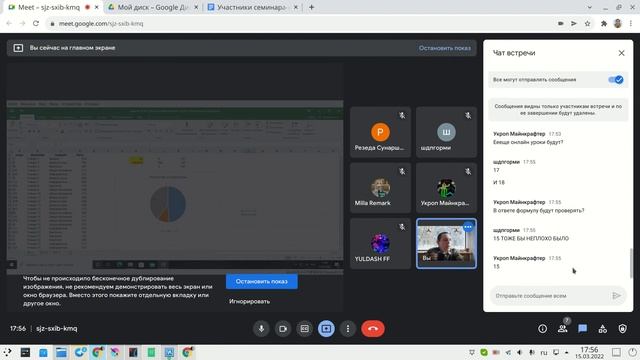
Task: Close the Участники семинара tab
Action: coord(296,7)
